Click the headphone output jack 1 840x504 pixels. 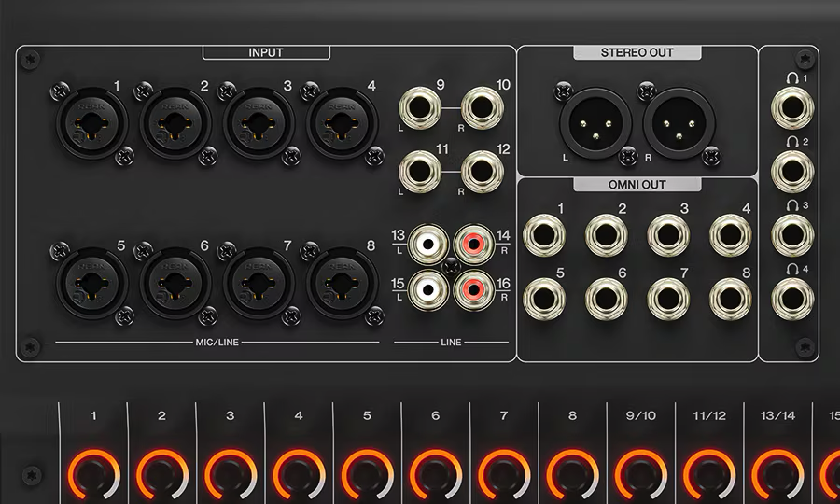[791, 108]
